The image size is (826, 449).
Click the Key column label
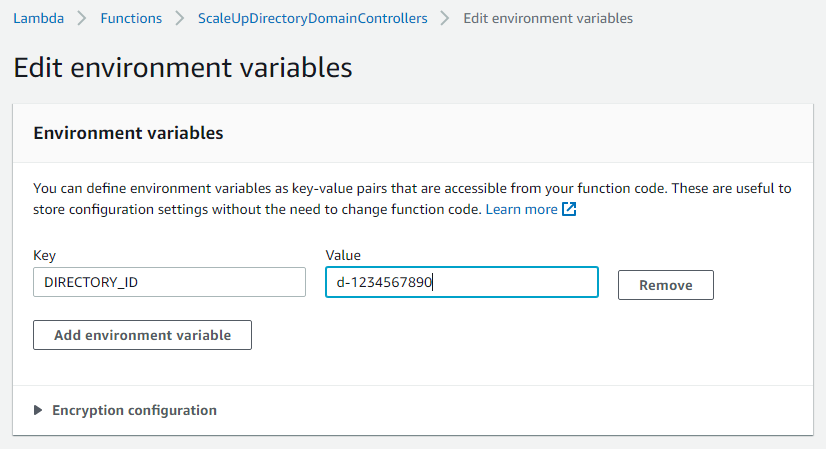point(44,256)
